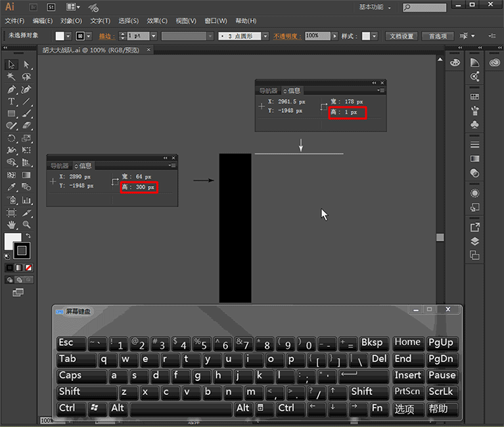The height and width of the screenshot is (427, 504).
Task: Reset to default fill and stroke
Action: [7, 256]
